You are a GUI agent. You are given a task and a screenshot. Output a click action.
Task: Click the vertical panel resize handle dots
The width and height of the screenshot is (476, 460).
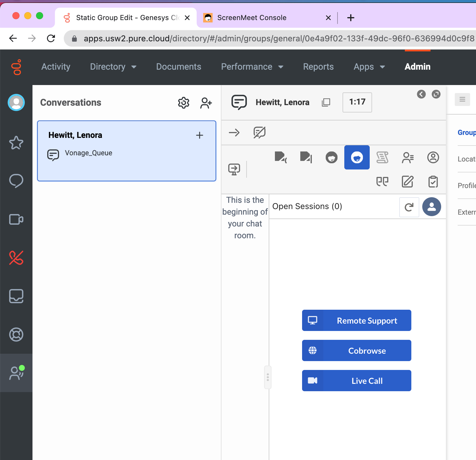coord(268,377)
